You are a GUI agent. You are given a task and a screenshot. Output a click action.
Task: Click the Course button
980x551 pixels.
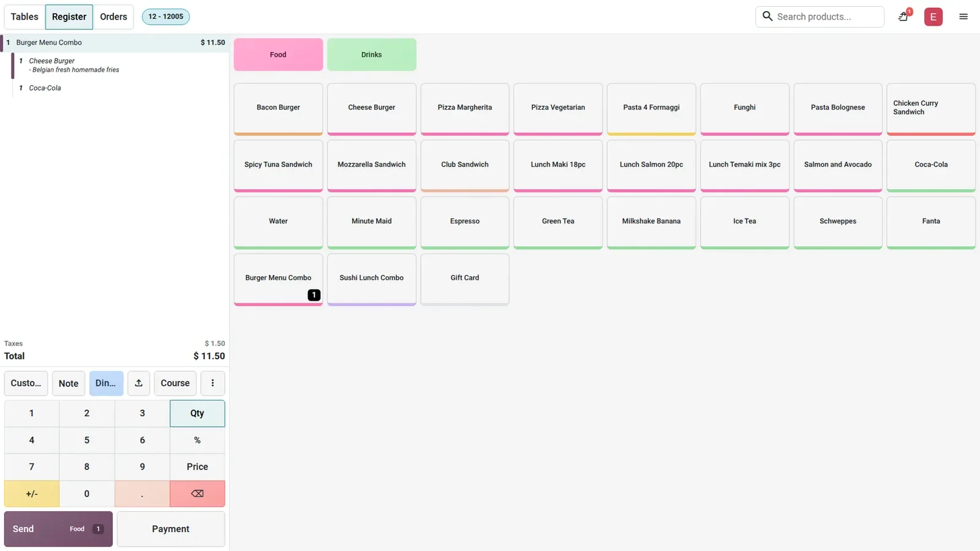click(x=175, y=383)
